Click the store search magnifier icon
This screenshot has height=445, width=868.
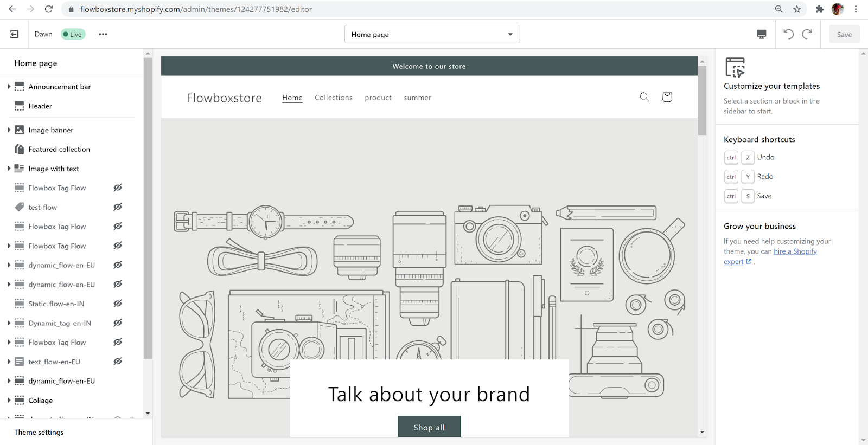pos(644,97)
